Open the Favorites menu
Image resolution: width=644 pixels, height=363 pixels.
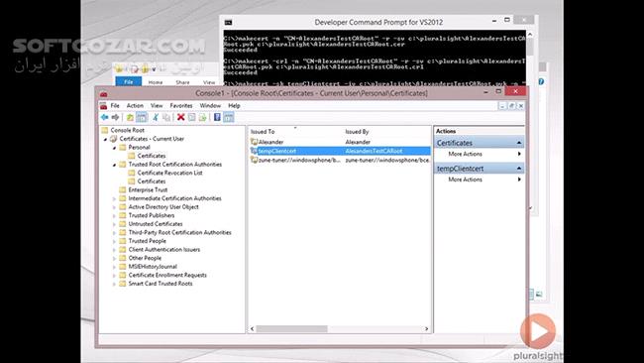click(x=181, y=106)
